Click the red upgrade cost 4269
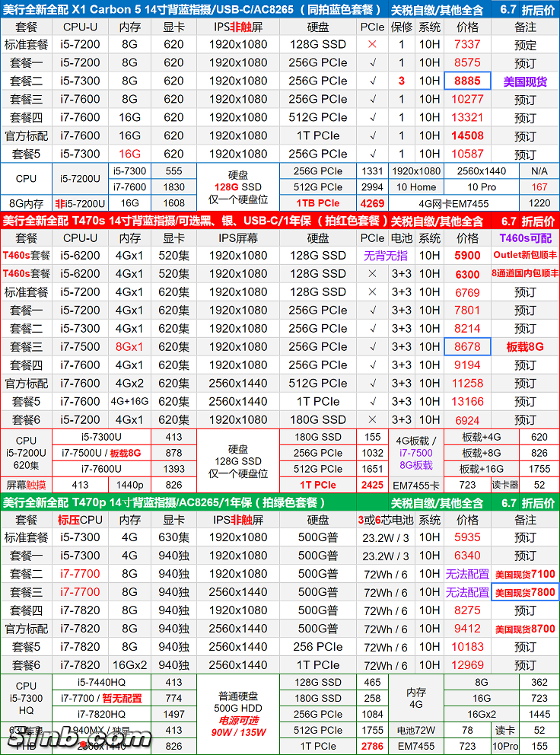Viewport: 560px width, 755px height. [x=372, y=203]
